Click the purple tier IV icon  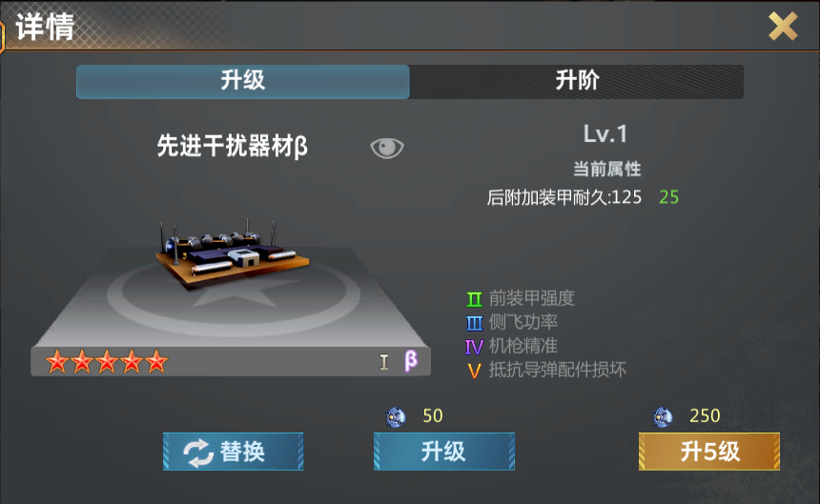click(474, 347)
